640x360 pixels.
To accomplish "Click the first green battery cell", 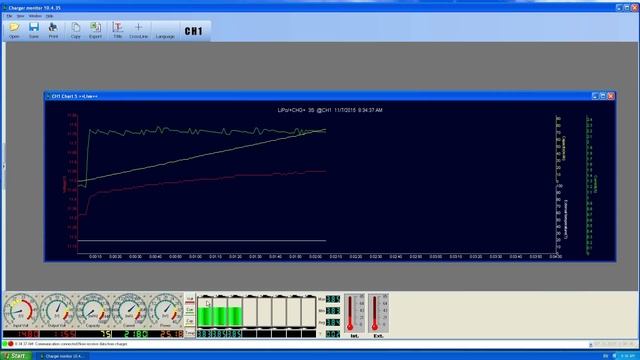I will [x=205, y=312].
